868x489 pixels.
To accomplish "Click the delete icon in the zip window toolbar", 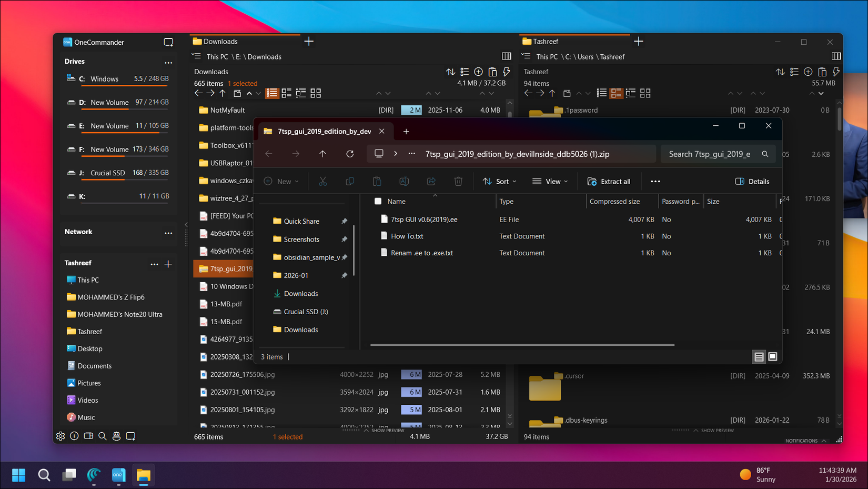I will (458, 181).
